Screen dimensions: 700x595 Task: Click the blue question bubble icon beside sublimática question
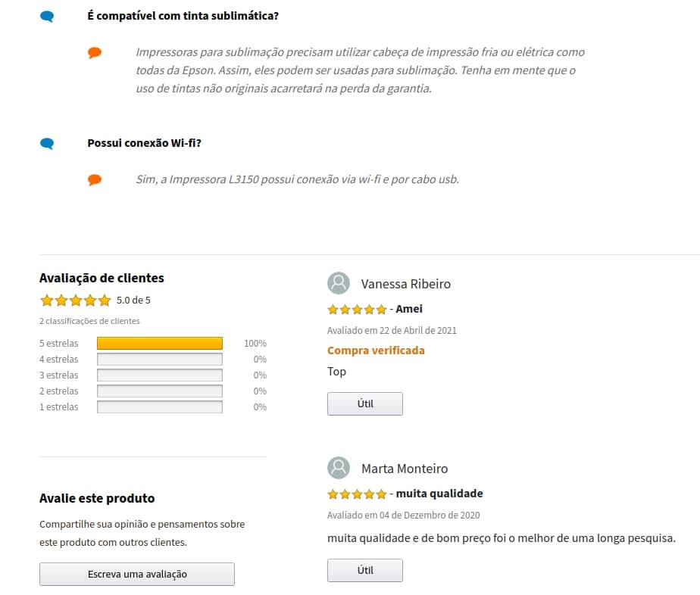point(47,17)
